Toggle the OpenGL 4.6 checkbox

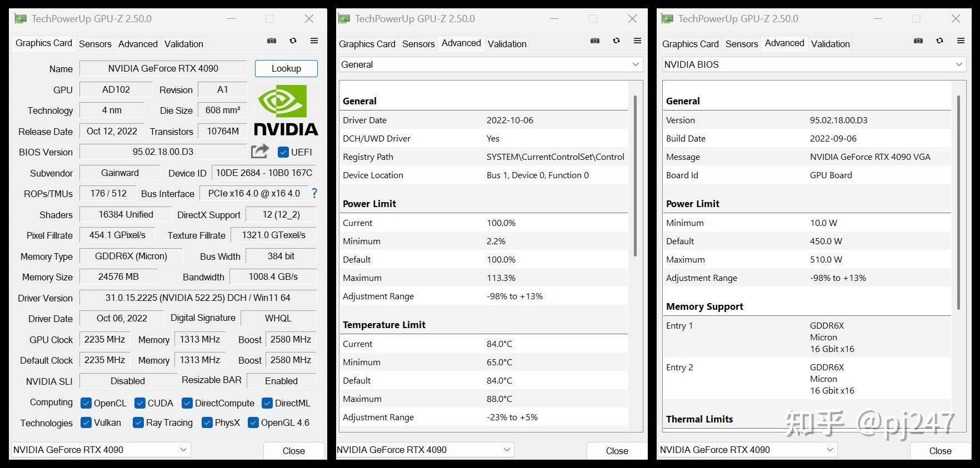tap(253, 422)
